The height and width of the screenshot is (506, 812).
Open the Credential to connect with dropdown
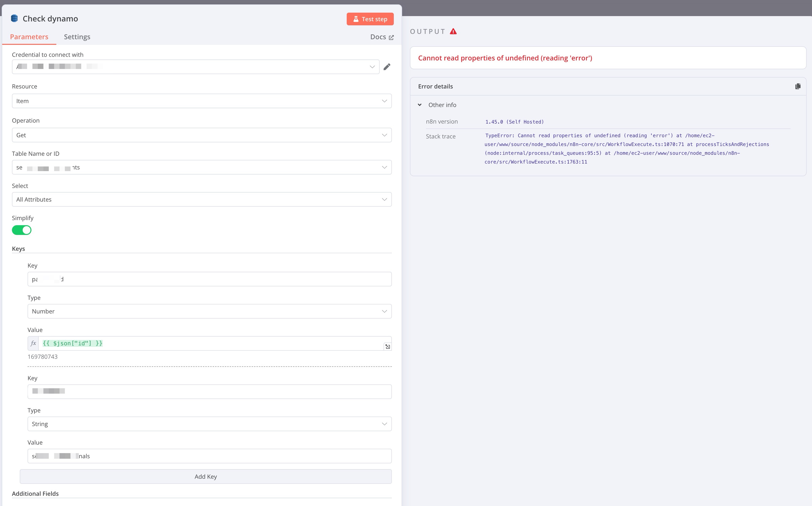pos(196,67)
